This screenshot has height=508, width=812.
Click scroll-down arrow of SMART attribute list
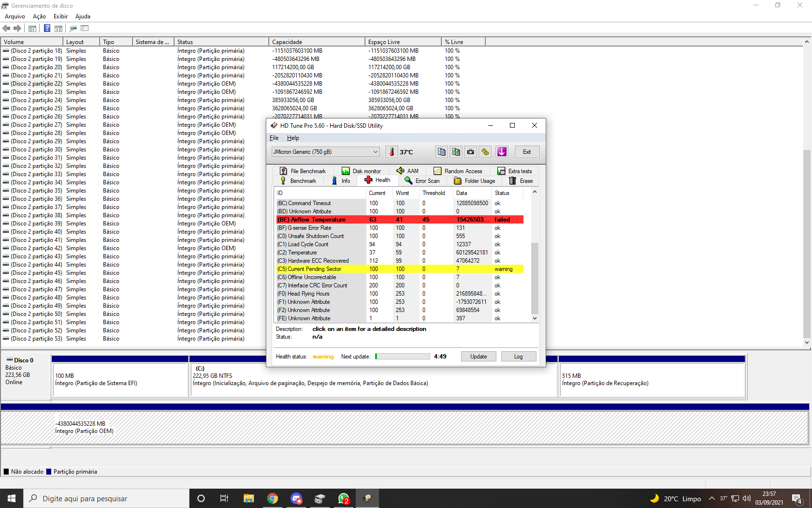[535, 318]
